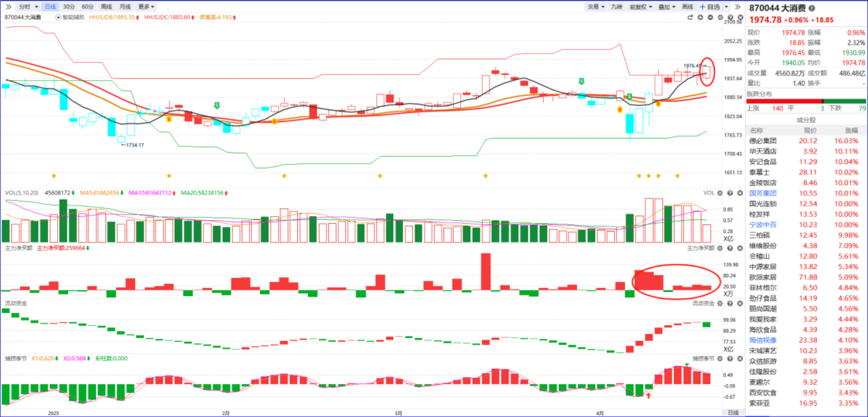Open the 分时 dropdown arrow
868x417 pixels.
point(37,7)
